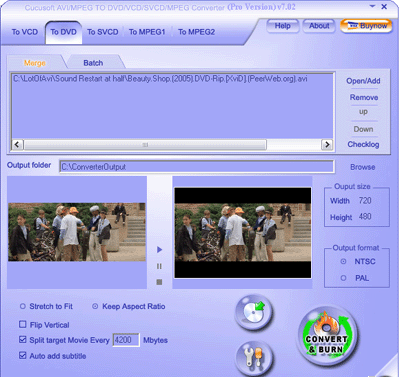Click the Convert & Burn button
The image size is (400, 377).
tap(327, 336)
